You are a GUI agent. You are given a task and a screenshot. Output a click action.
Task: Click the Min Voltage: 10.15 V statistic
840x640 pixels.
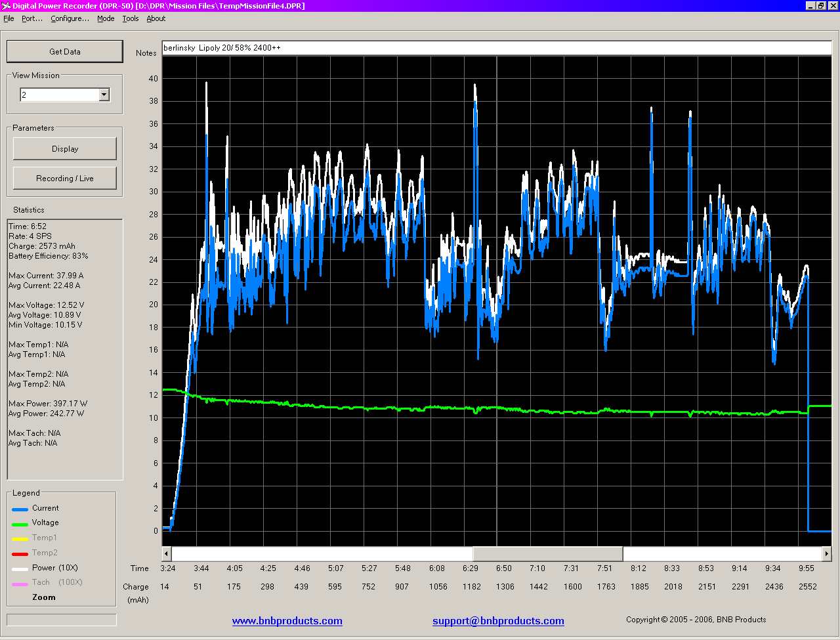pyautogui.click(x=46, y=325)
